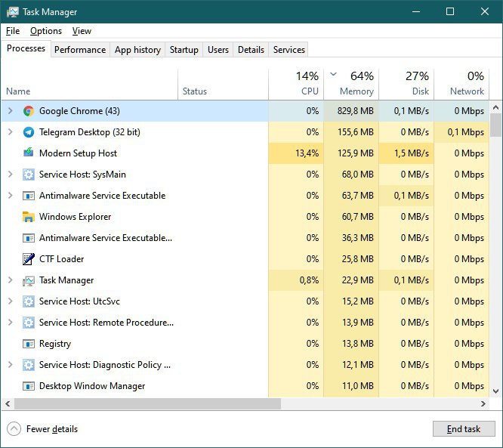Expand the first Antimalware Service Executable row
This screenshot has width=503, height=448.
[x=11, y=196]
